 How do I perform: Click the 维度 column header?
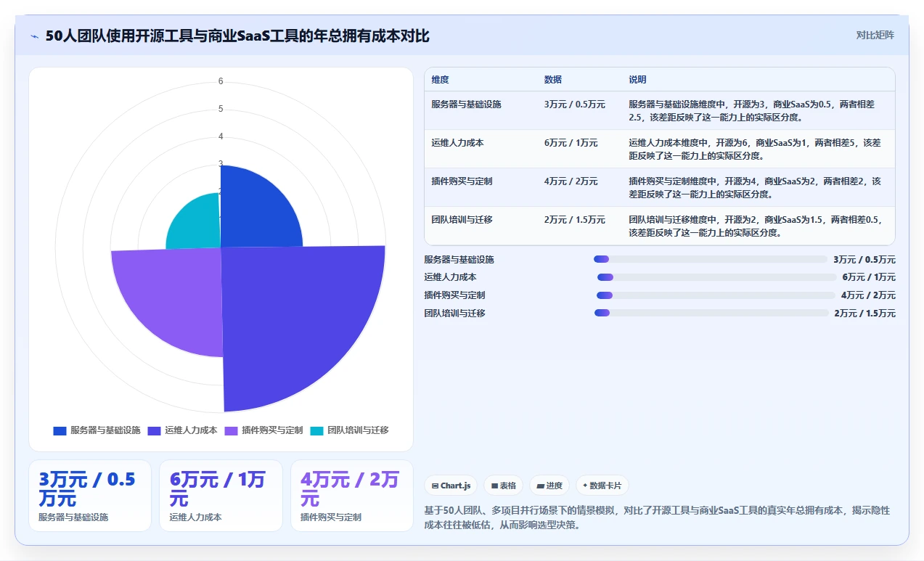(x=440, y=80)
